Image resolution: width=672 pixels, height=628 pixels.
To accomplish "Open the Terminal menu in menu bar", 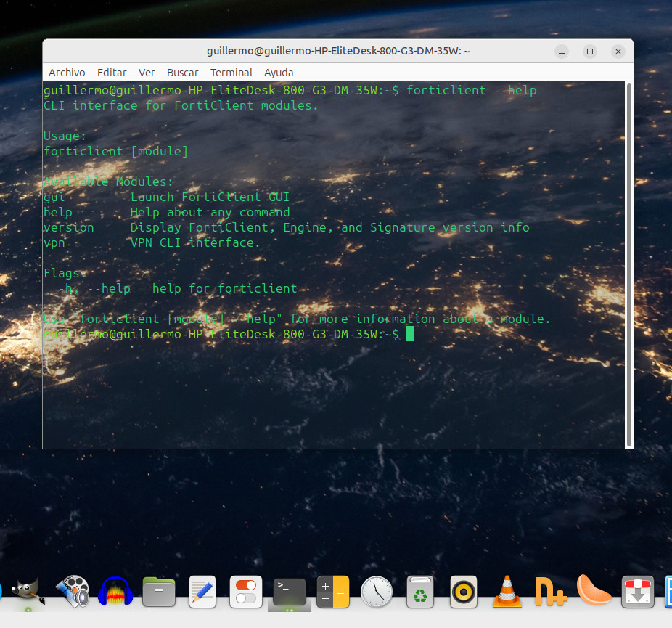I will (x=231, y=73).
